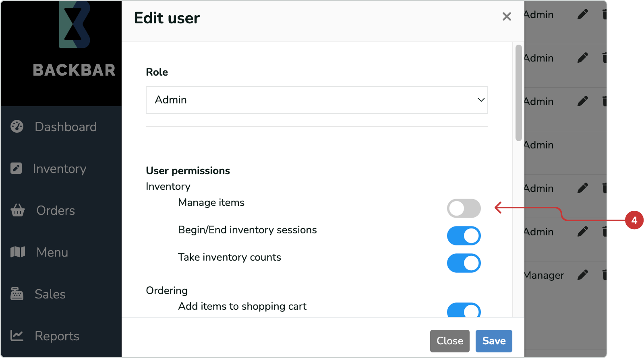Delete first Admin row via trash icon
644x358 pixels.
[x=604, y=14]
